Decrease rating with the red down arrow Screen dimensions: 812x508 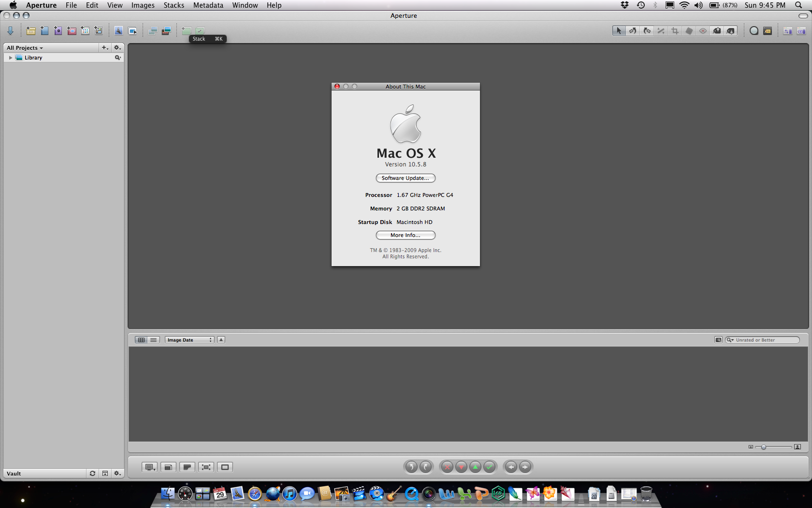point(462,467)
